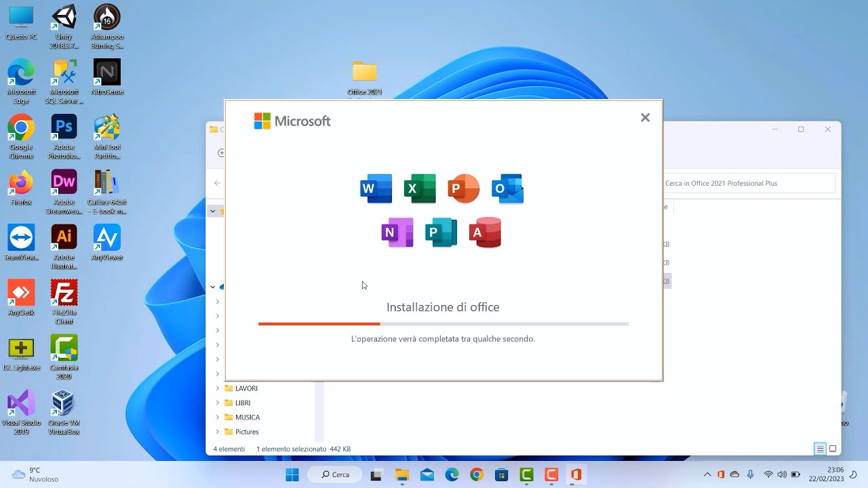Expand the Pictures folder in Explorer tree

coord(218,432)
